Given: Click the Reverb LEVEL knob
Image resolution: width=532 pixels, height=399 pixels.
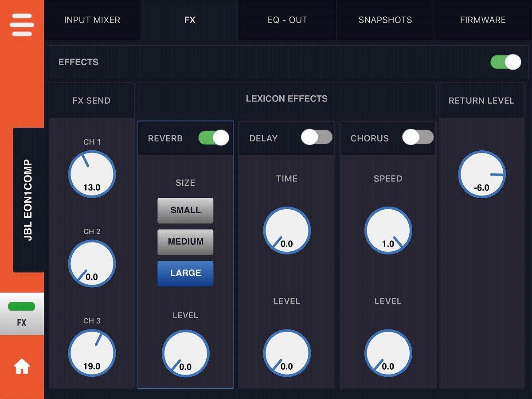Looking at the screenshot, I should coord(185,353).
